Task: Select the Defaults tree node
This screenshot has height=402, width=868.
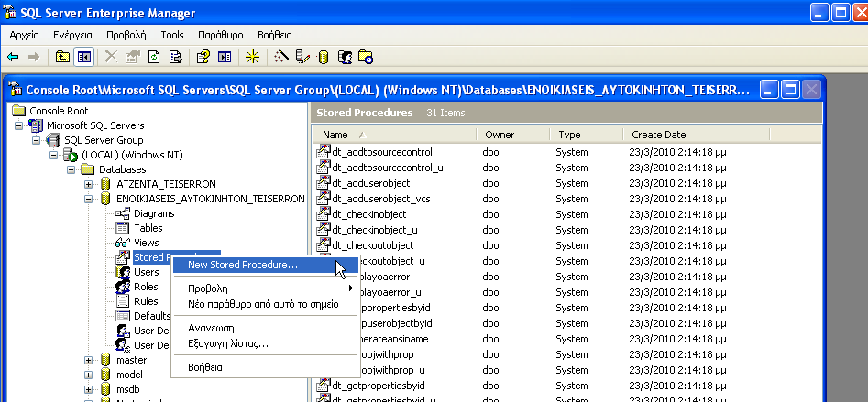Action: coord(151,316)
